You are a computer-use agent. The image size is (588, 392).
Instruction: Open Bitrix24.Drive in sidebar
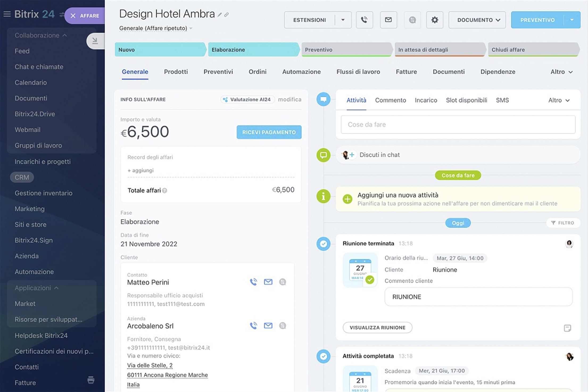(35, 114)
